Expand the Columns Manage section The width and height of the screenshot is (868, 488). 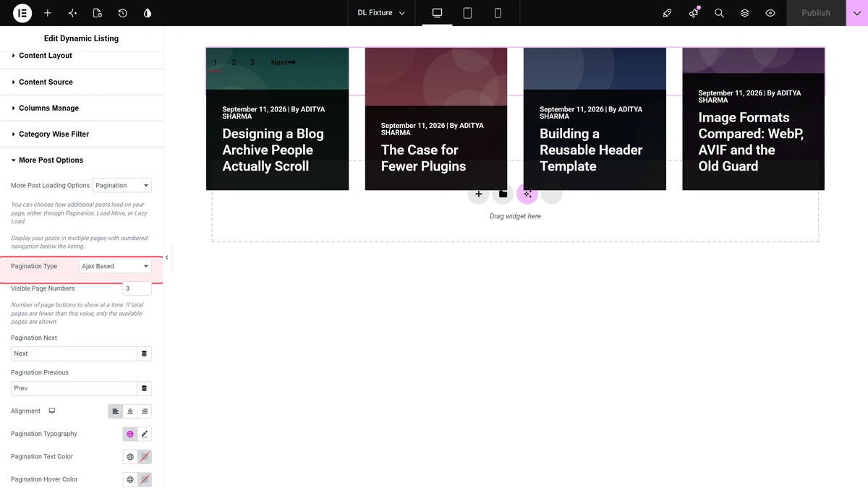click(x=81, y=108)
